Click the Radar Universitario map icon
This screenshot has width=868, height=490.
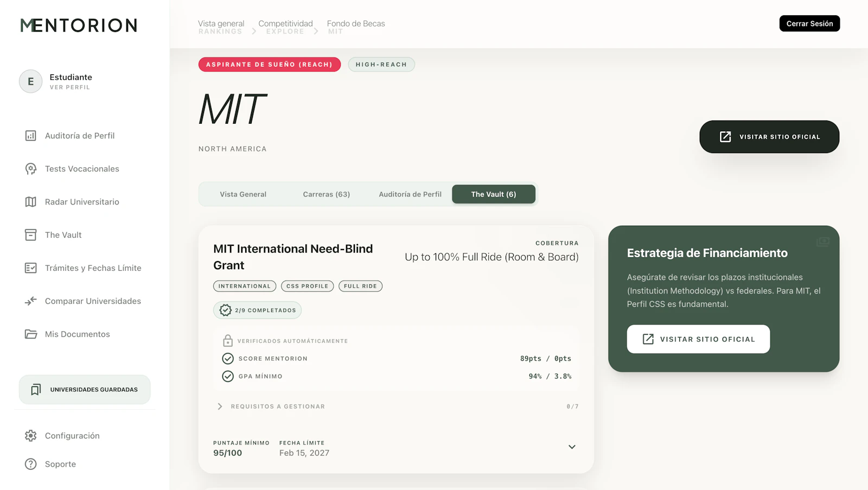click(31, 202)
